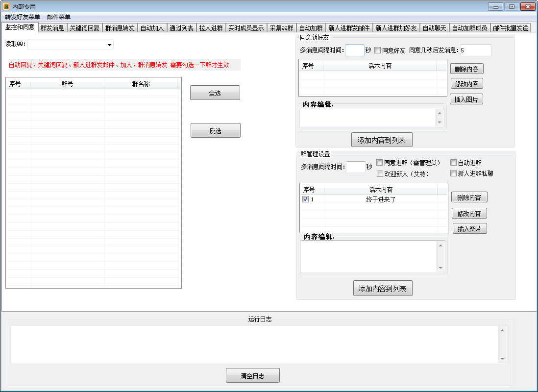
Task: Toggle the 新人进群私聊 checkbox
Action: (x=453, y=173)
